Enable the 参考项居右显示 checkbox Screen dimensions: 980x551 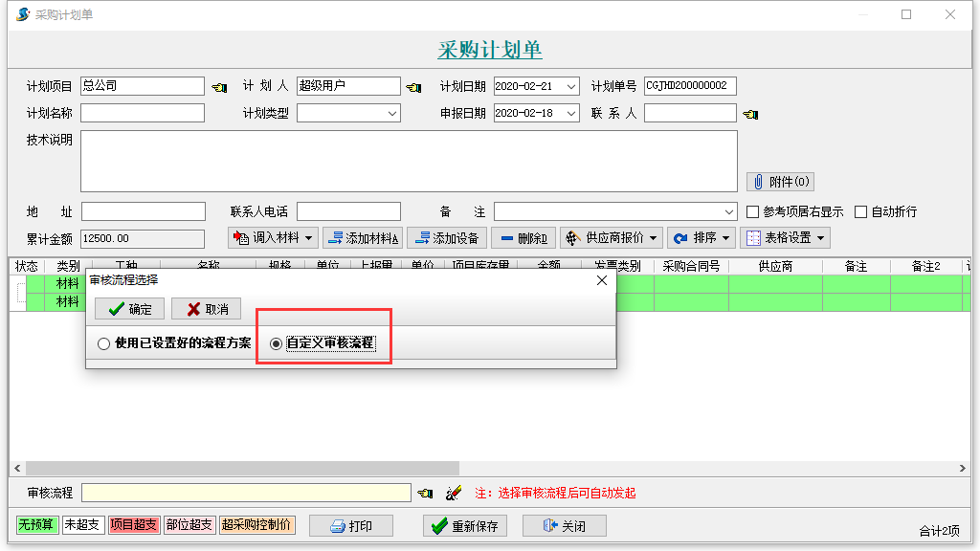coord(753,211)
